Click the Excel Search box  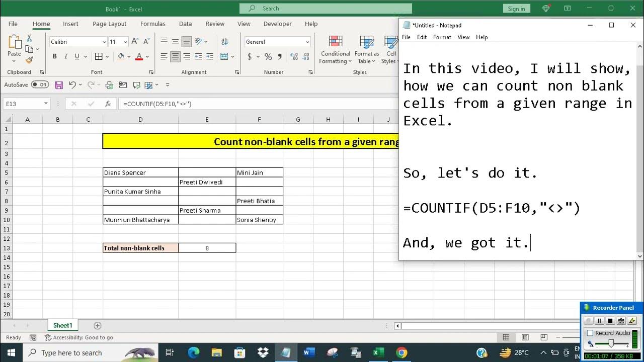(326, 9)
